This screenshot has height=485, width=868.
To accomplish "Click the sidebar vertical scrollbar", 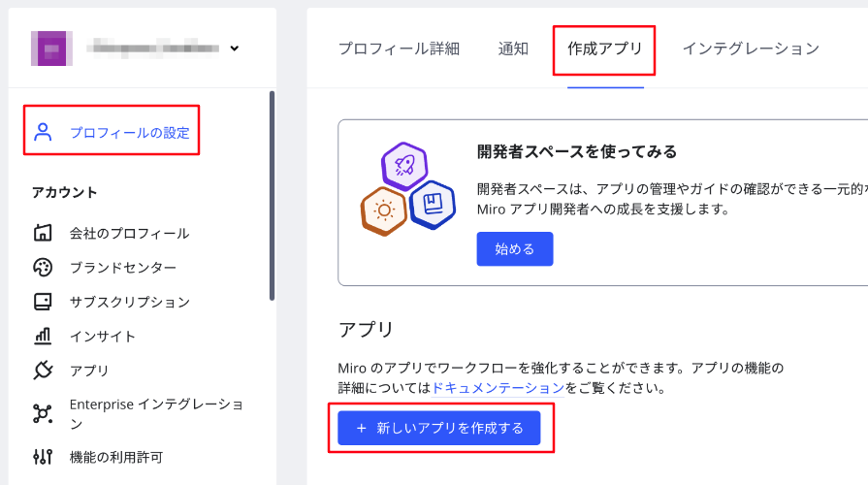I will click(x=272, y=196).
